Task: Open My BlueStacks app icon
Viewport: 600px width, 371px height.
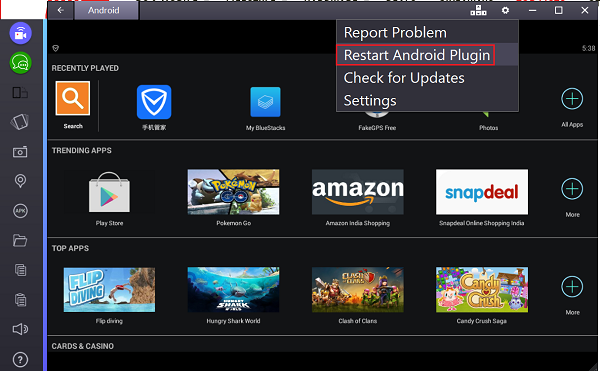Action: [265, 102]
